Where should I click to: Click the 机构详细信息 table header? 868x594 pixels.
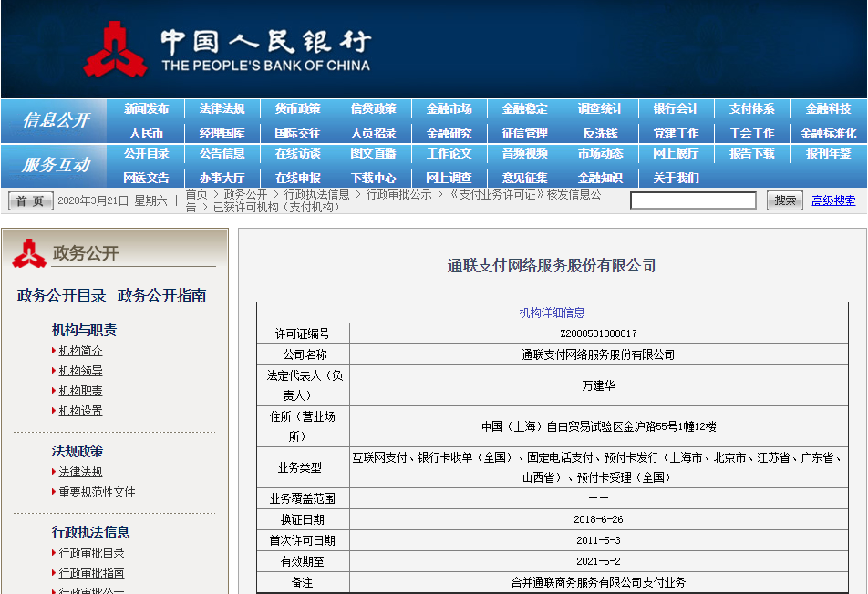click(x=552, y=312)
